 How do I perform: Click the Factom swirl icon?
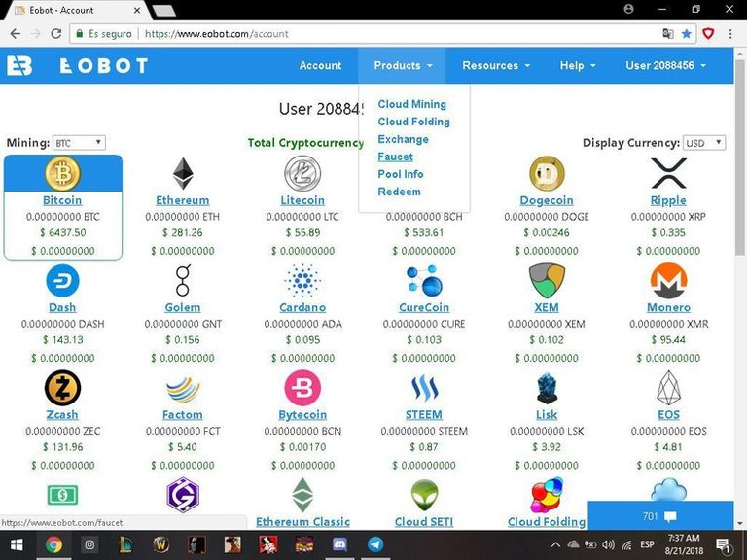pyautogui.click(x=183, y=389)
